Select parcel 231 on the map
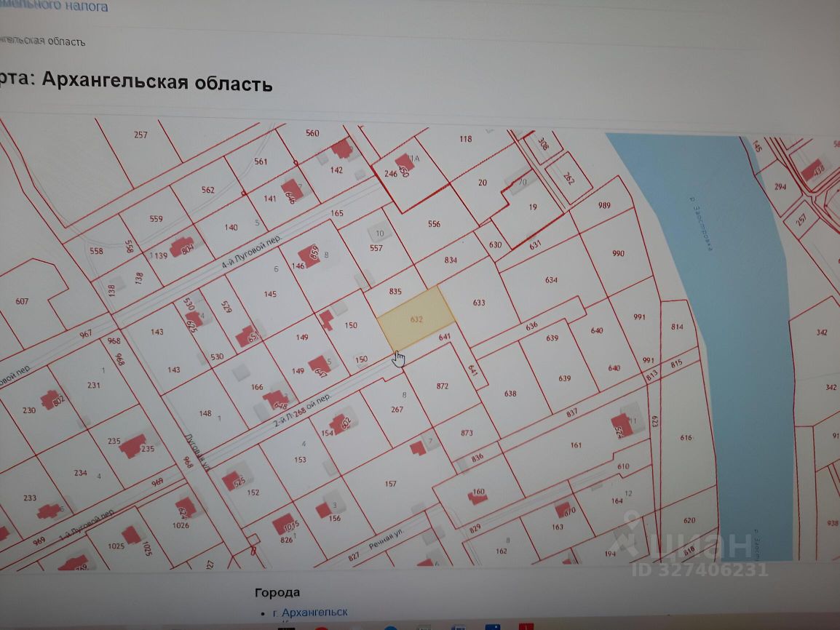840x630 pixels. (x=94, y=385)
